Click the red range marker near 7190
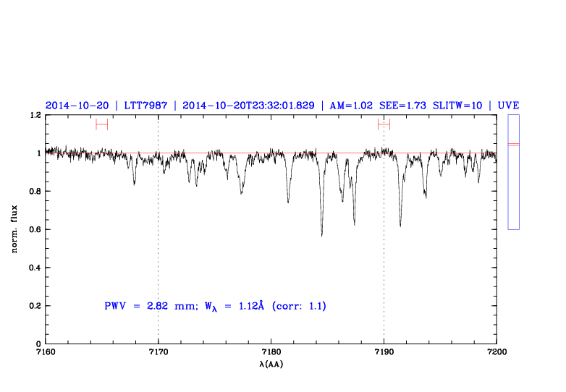566x392 pixels. click(x=384, y=124)
